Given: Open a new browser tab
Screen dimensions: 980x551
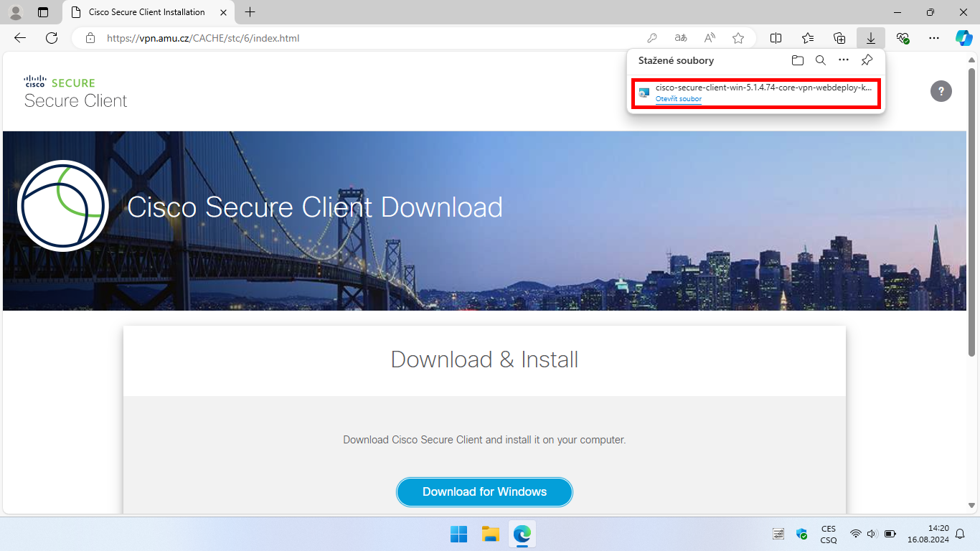Looking at the screenshot, I should [x=250, y=12].
